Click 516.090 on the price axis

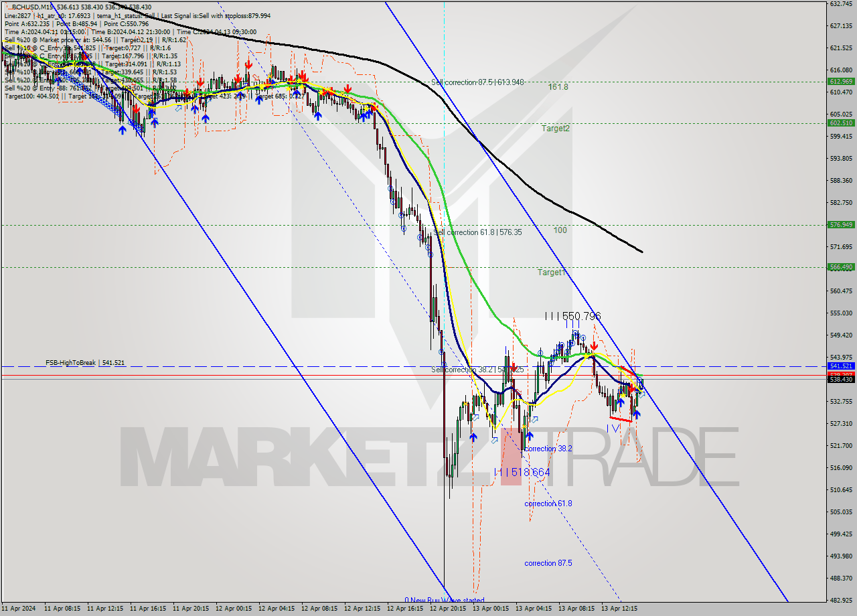click(x=841, y=468)
